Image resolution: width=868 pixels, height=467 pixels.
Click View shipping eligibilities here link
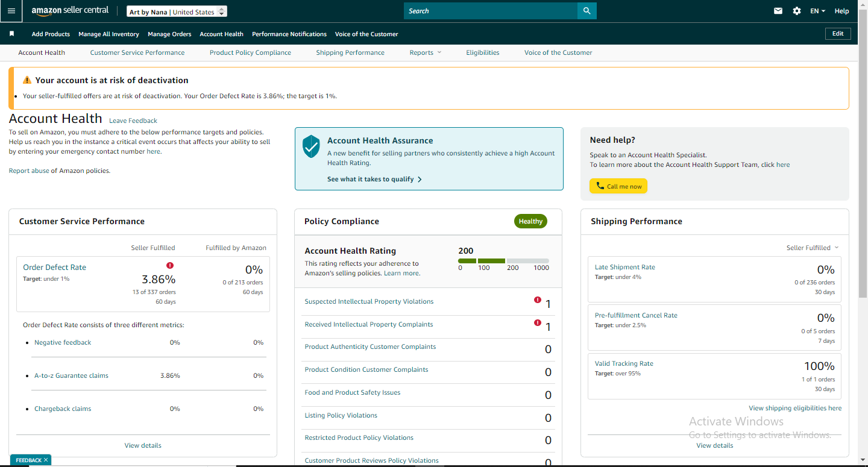pyautogui.click(x=795, y=408)
